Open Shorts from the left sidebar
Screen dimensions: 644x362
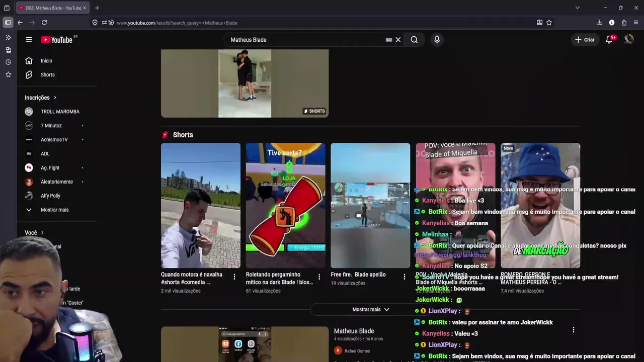47,75
